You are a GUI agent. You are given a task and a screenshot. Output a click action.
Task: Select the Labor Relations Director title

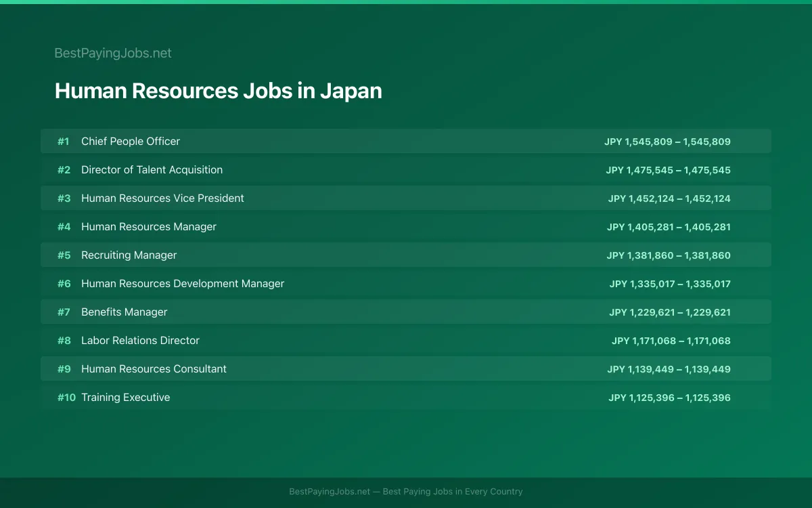[x=140, y=341]
